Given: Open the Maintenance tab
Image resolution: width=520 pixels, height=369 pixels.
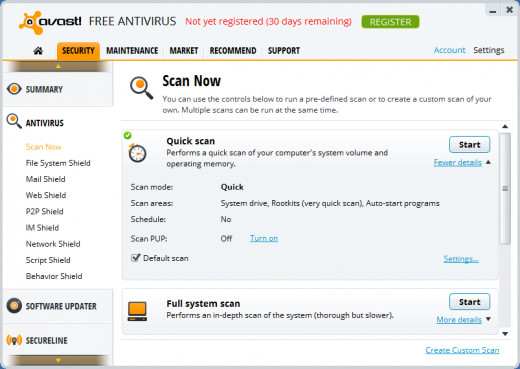Looking at the screenshot, I should point(132,51).
